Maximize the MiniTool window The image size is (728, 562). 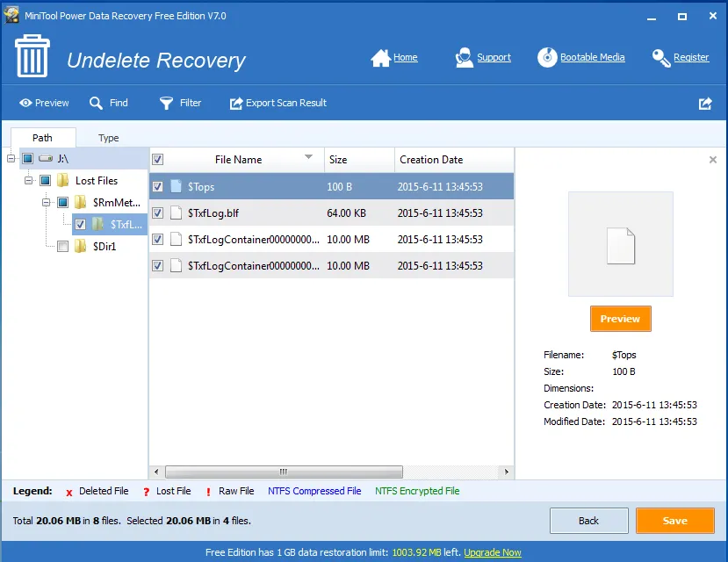(682, 17)
